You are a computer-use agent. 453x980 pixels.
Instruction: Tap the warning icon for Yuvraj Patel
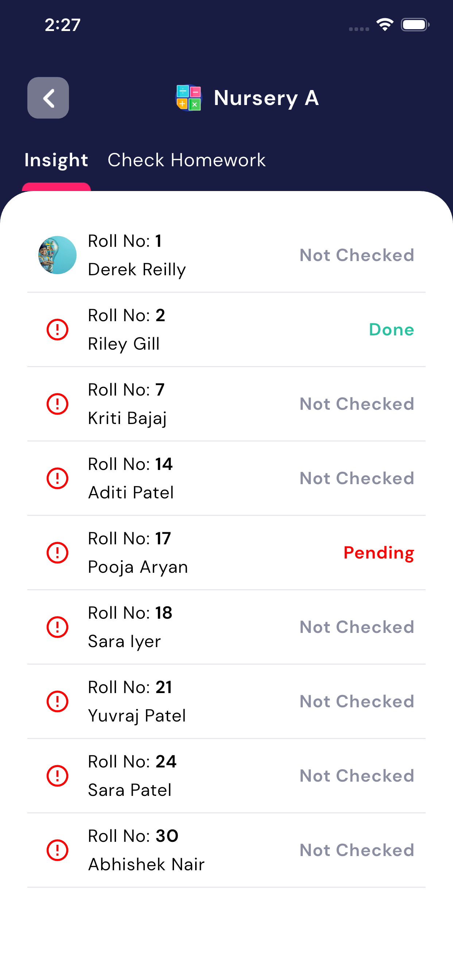click(58, 701)
